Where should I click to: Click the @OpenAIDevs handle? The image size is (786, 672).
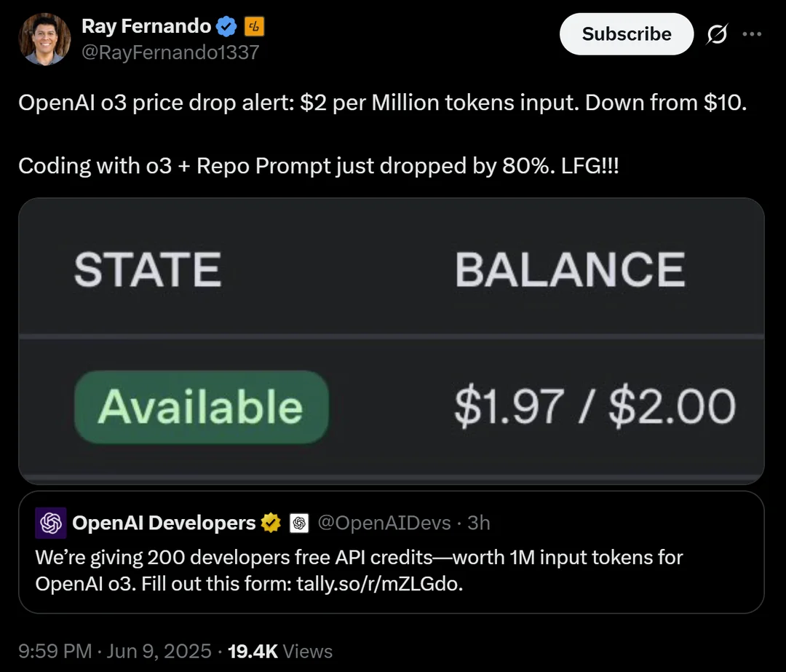tap(383, 523)
